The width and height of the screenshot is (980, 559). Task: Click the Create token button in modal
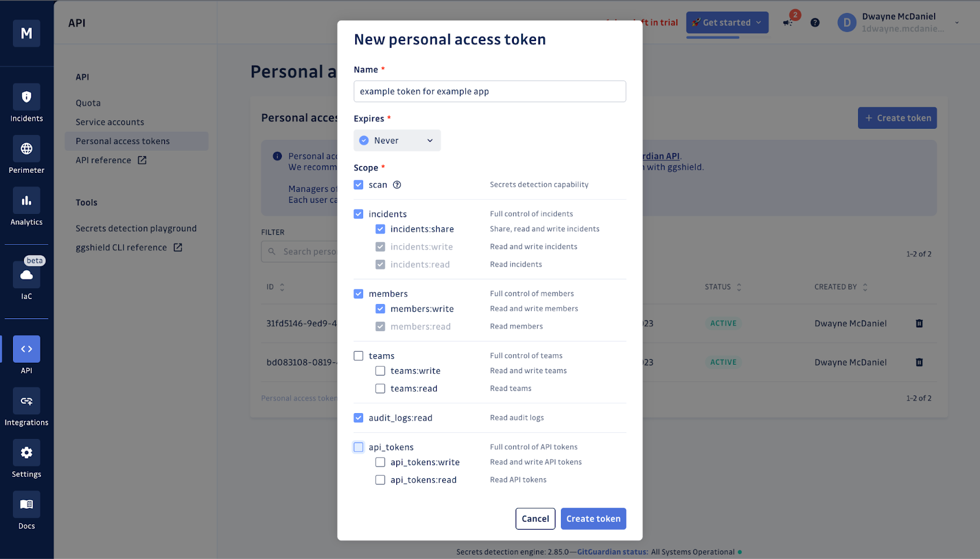point(592,519)
